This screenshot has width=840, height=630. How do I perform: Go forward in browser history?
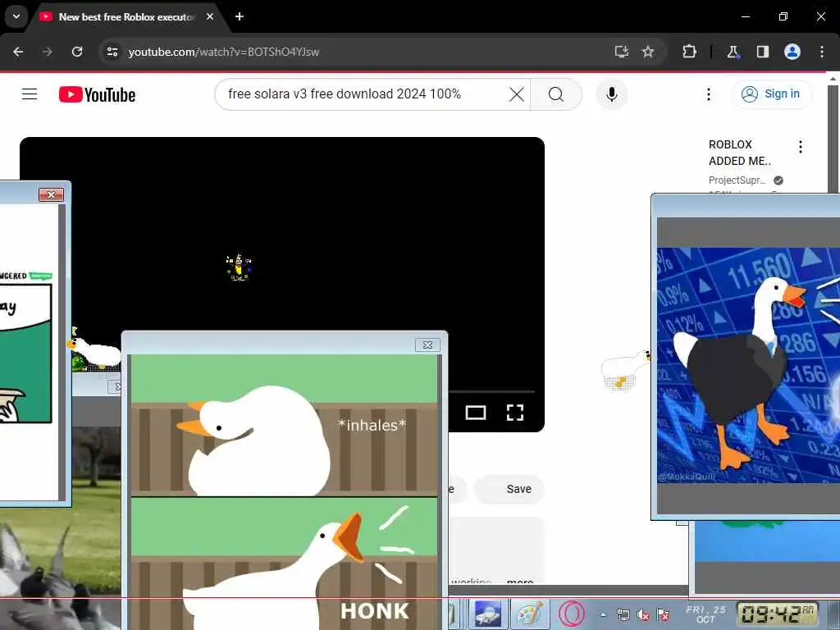(48, 52)
